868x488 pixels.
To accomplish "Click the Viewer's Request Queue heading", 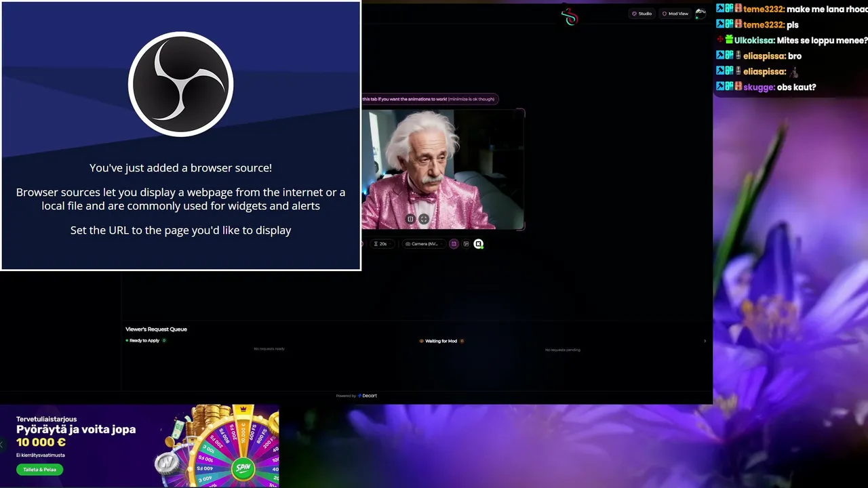I will 156,329.
